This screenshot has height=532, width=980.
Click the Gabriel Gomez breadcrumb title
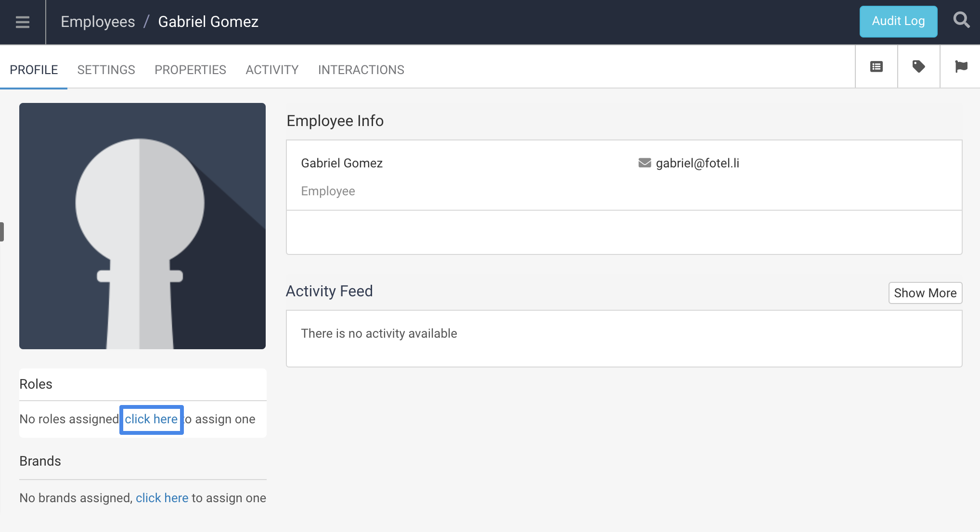tap(208, 22)
